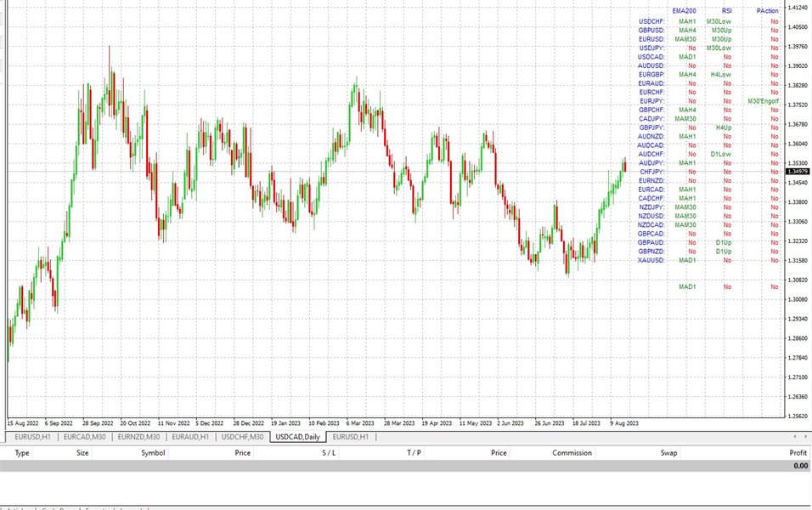Sort by Commission column header
The width and height of the screenshot is (812, 510).
coord(572,453)
